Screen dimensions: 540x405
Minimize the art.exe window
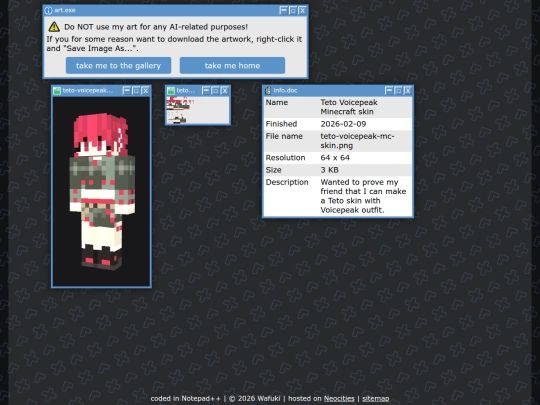click(x=283, y=11)
